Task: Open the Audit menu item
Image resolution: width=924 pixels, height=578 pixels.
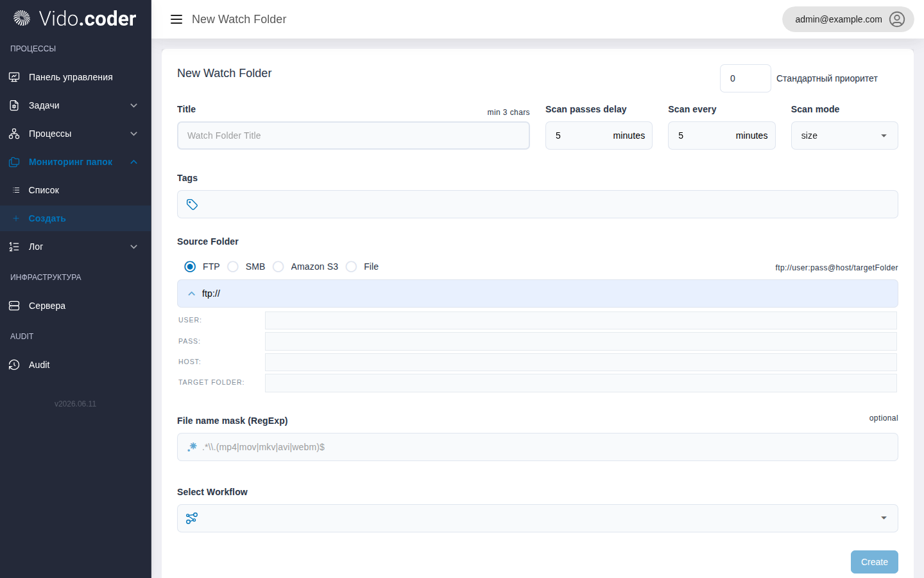Action: pyautogui.click(x=76, y=365)
